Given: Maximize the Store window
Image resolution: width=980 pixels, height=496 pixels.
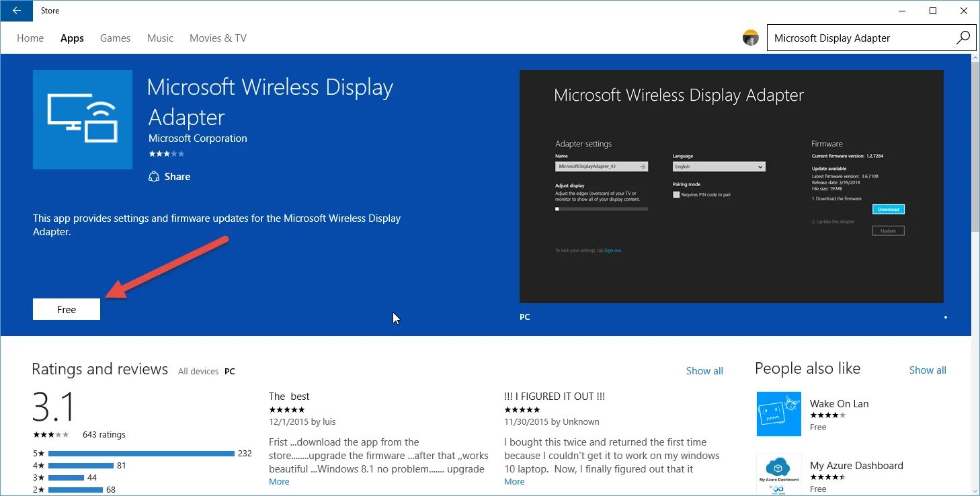Looking at the screenshot, I should click(933, 11).
